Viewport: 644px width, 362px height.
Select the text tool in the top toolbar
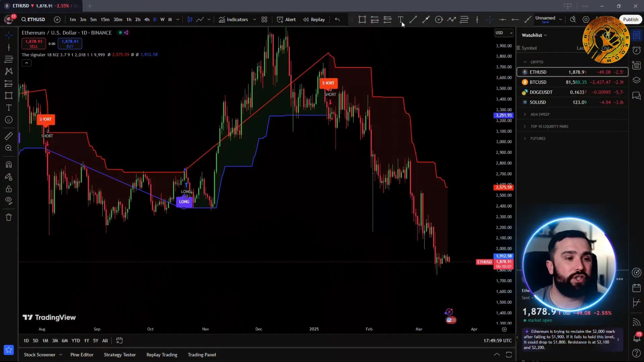(x=400, y=19)
